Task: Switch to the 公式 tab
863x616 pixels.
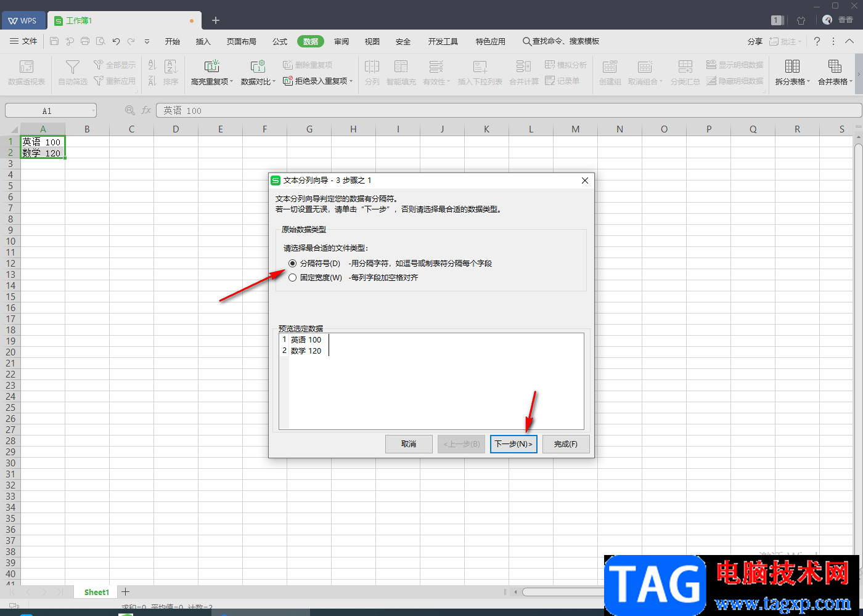Action: [280, 41]
